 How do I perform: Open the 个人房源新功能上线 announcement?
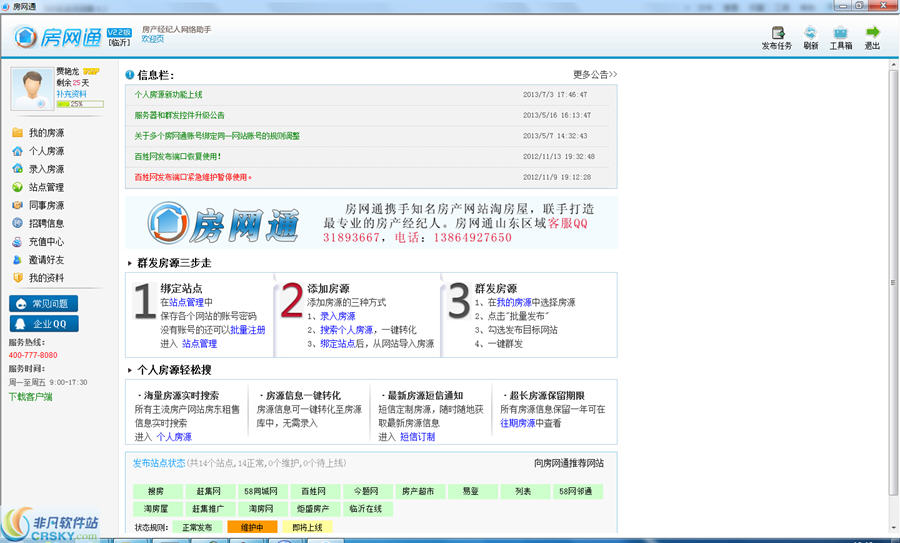168,95
